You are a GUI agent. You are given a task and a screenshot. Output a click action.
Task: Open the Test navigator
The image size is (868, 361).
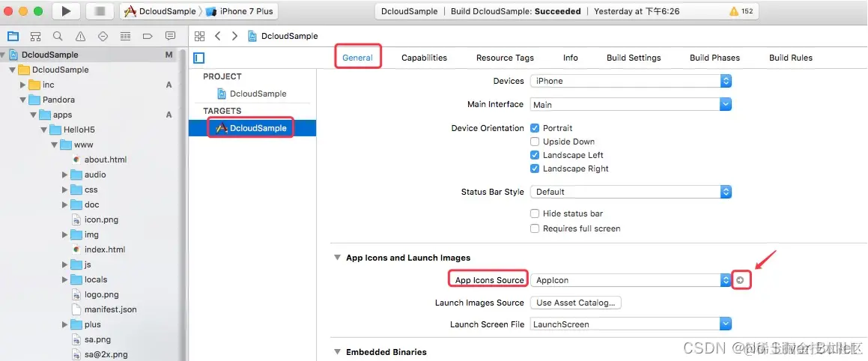(x=103, y=37)
